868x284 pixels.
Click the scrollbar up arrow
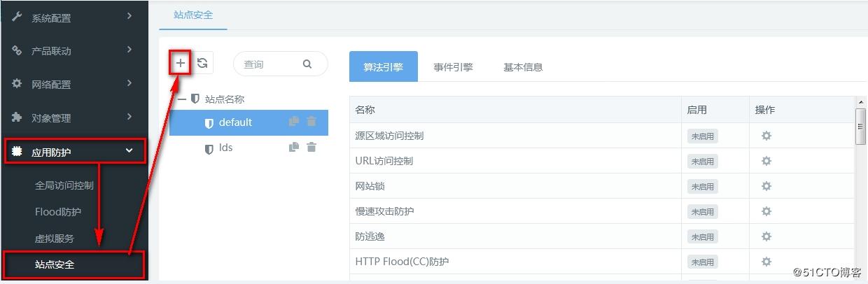[x=861, y=103]
